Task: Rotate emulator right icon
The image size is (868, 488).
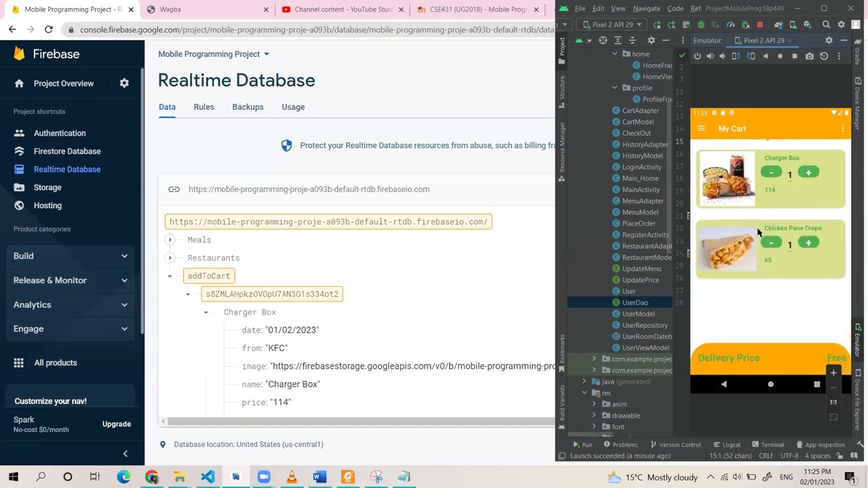Action: coord(751,56)
